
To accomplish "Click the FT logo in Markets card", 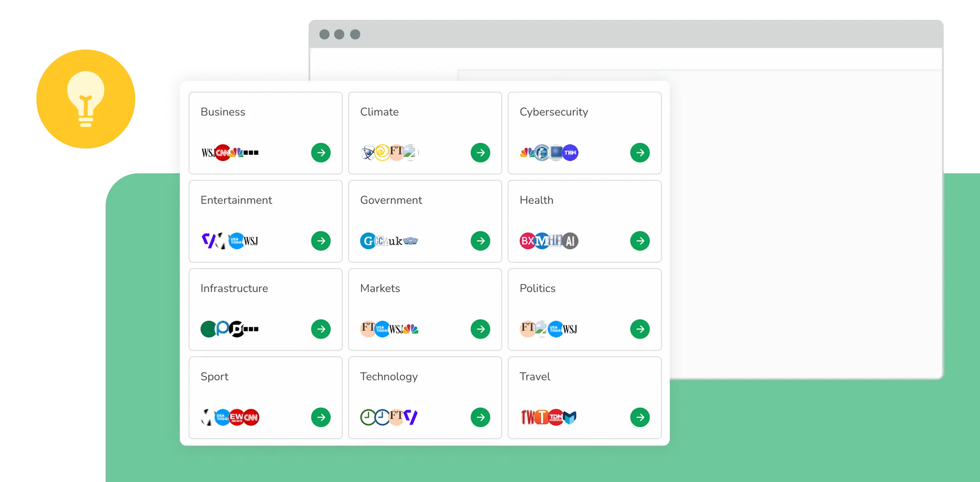I will pyautogui.click(x=367, y=328).
